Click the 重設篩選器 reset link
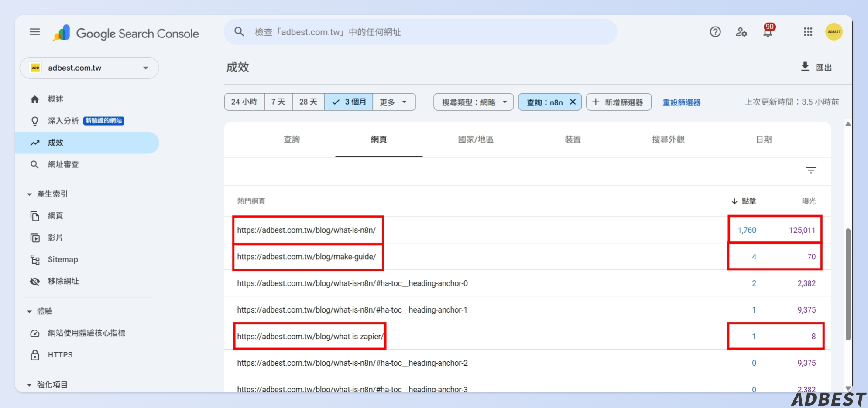Screen dimensions: 868x408 pyautogui.click(x=681, y=102)
